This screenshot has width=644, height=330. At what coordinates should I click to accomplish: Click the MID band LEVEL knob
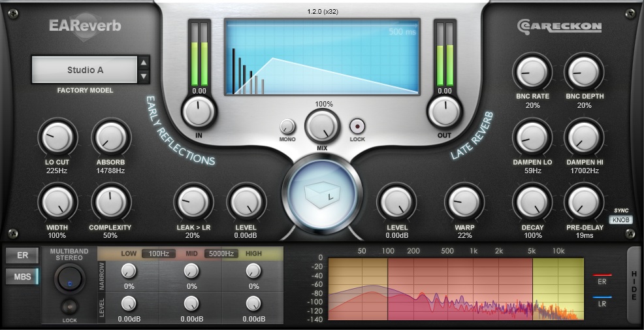point(191,304)
